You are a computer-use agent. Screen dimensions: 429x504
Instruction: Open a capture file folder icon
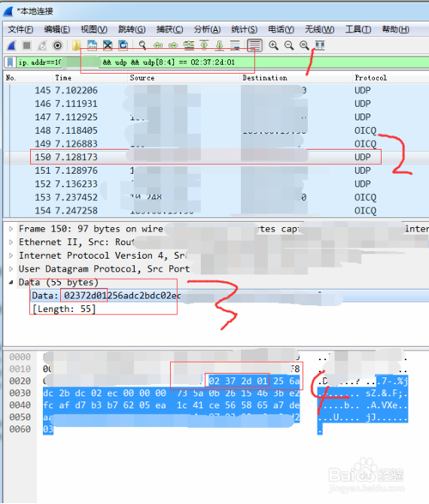pos(76,45)
